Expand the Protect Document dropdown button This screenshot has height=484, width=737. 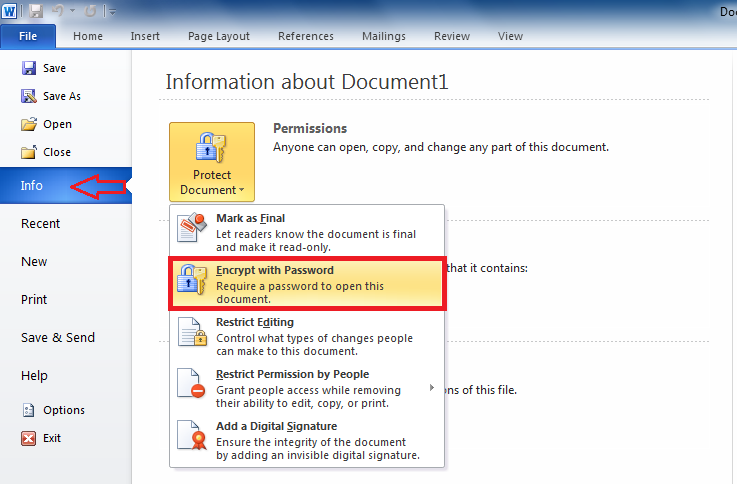coord(211,162)
